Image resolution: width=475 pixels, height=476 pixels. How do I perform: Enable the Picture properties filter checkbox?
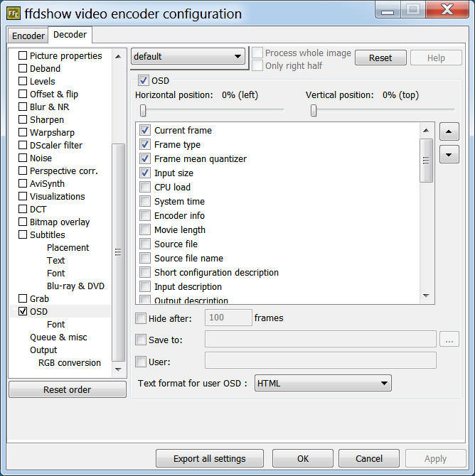[23, 55]
